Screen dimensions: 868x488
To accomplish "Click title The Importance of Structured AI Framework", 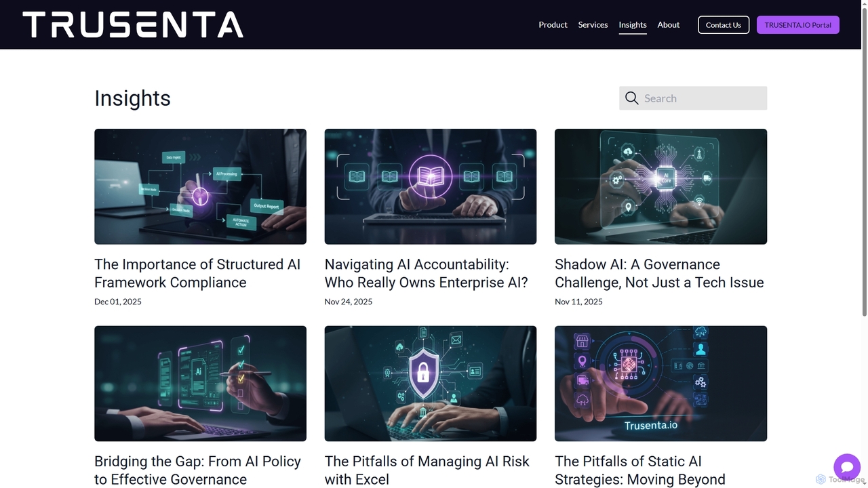I will 197,273.
